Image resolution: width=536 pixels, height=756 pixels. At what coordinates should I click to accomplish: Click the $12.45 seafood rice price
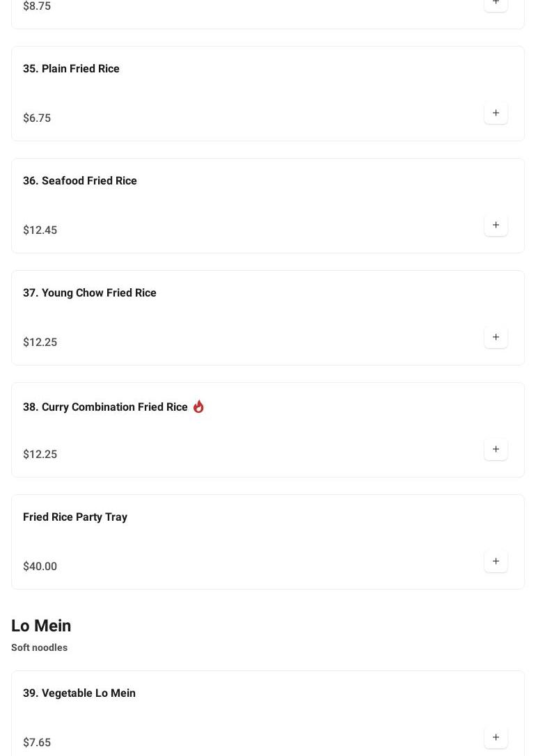pos(40,230)
